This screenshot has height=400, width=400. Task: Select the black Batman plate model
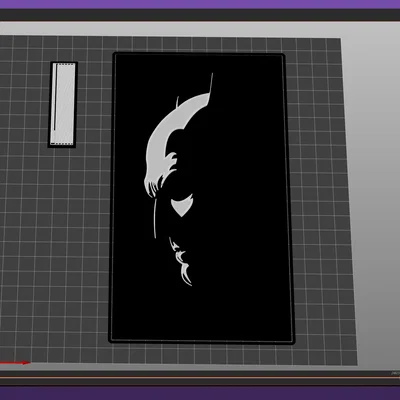point(202,198)
